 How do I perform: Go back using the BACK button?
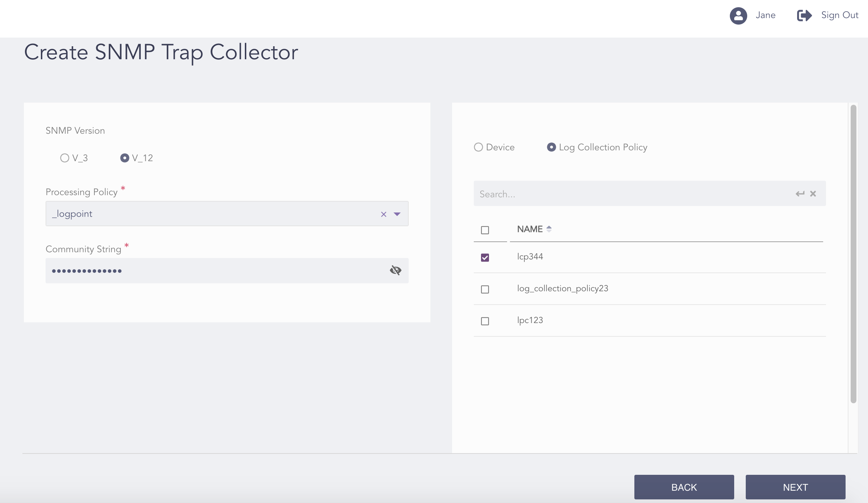684,487
